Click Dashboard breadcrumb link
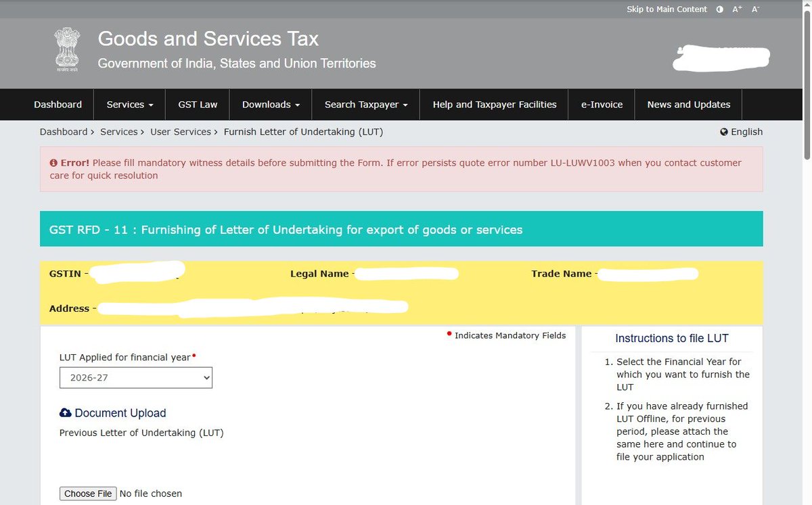Screen dimensions: 812x505 click(x=64, y=132)
